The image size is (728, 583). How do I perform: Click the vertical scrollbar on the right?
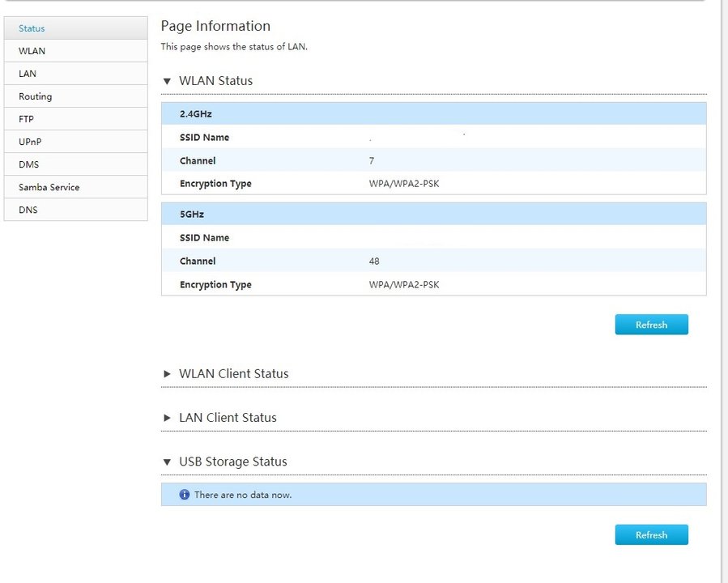click(724, 291)
